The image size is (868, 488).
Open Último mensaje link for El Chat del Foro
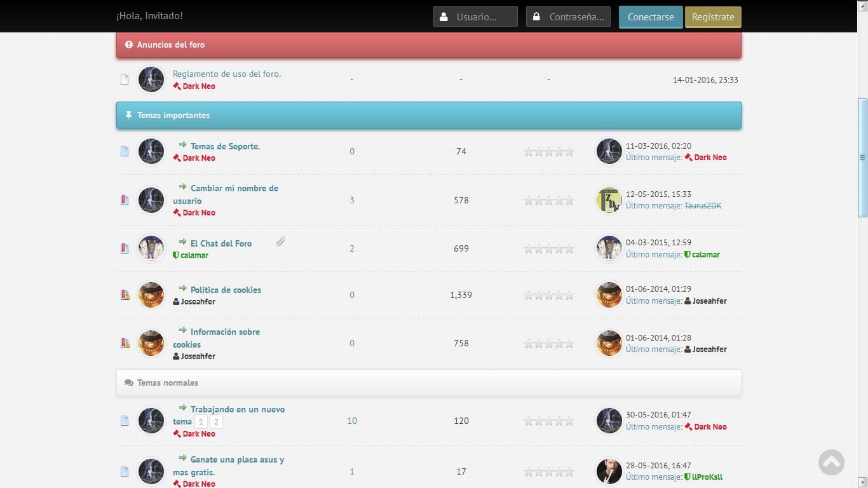pos(654,254)
